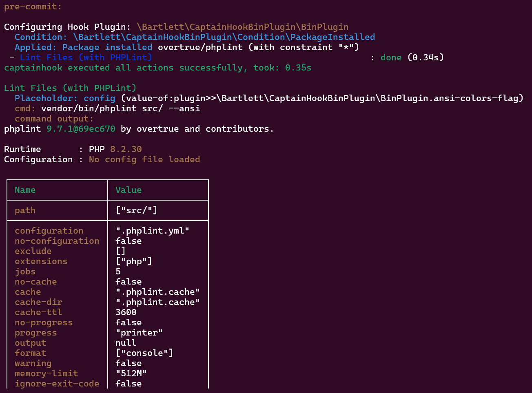
Task: Click the PHP 8.2.30 runtime value
Action: 126,149
